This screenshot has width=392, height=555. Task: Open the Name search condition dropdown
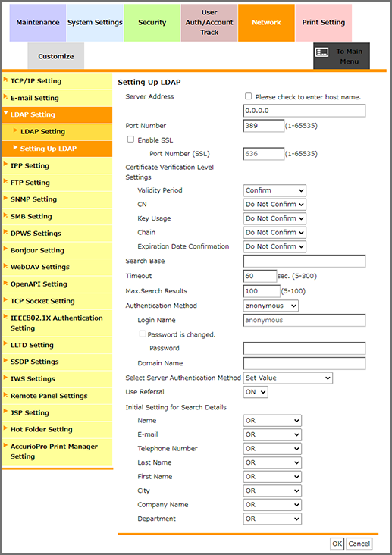click(x=272, y=421)
